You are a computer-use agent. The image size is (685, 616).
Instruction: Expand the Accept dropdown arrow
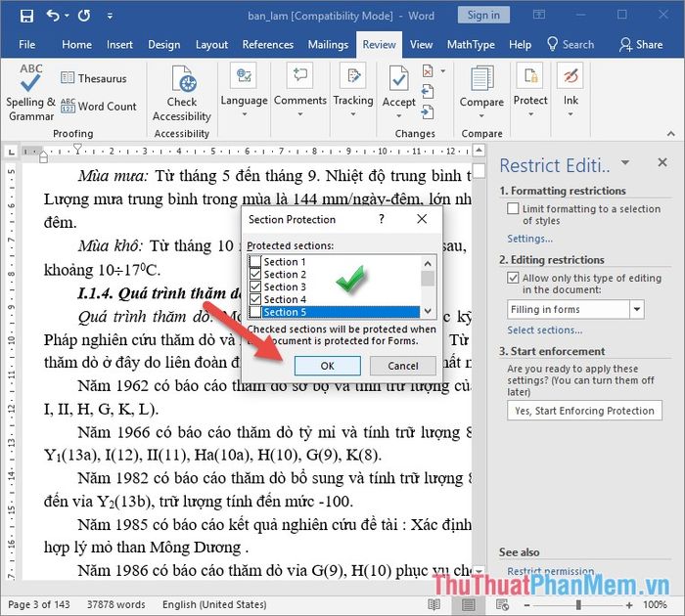399,115
